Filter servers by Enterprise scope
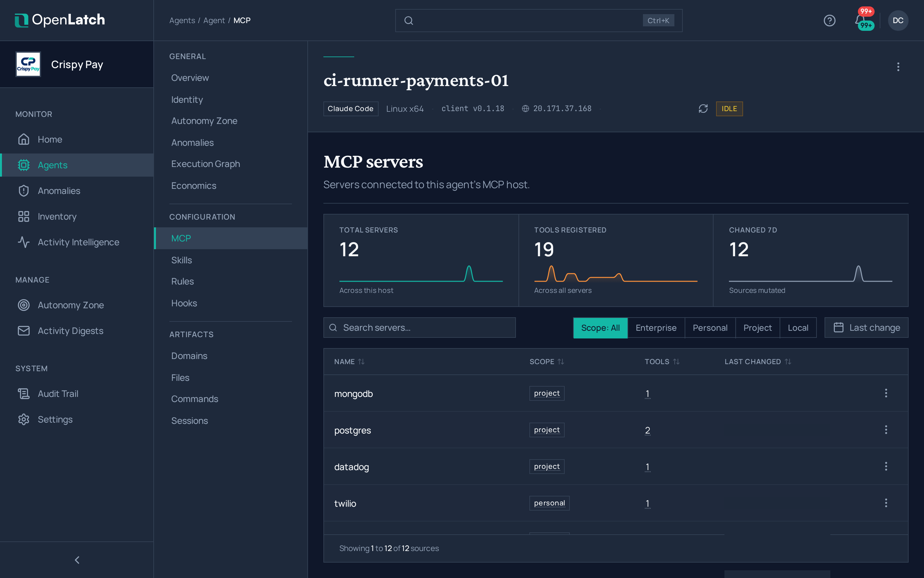Image resolution: width=924 pixels, height=578 pixels. (x=656, y=328)
